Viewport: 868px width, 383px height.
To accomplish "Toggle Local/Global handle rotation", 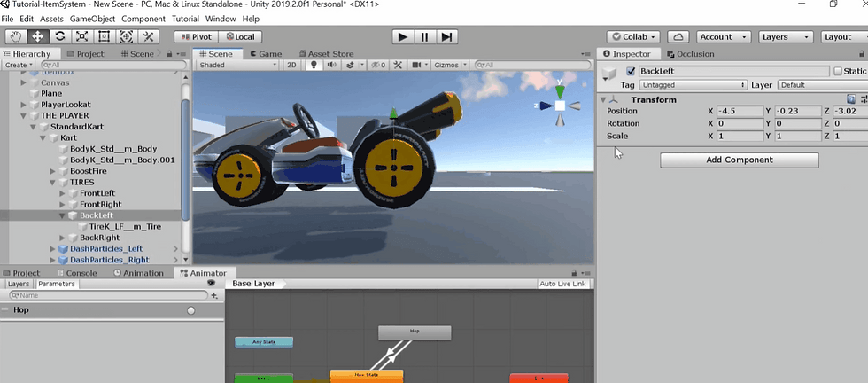I will click(x=240, y=37).
